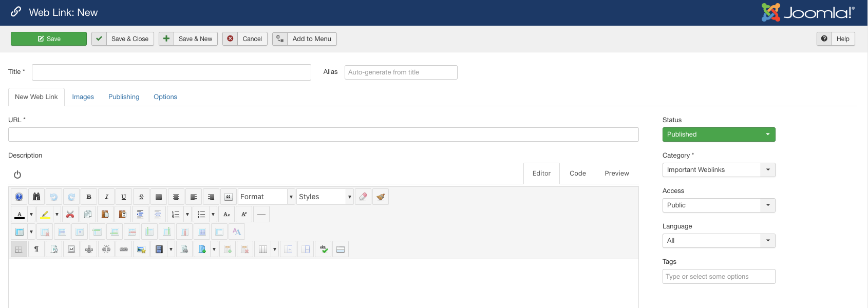Image resolution: width=868 pixels, height=308 pixels.
Task: Open the Status Published dropdown
Action: click(719, 134)
